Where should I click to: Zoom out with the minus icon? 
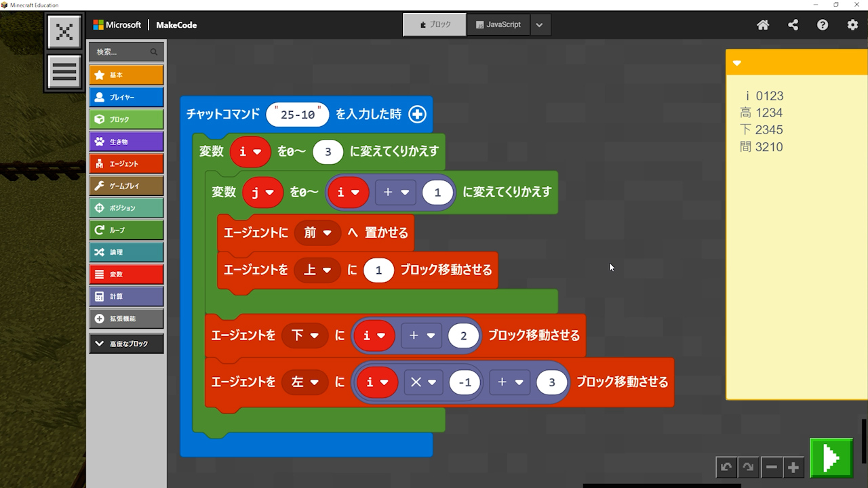pos(771,467)
